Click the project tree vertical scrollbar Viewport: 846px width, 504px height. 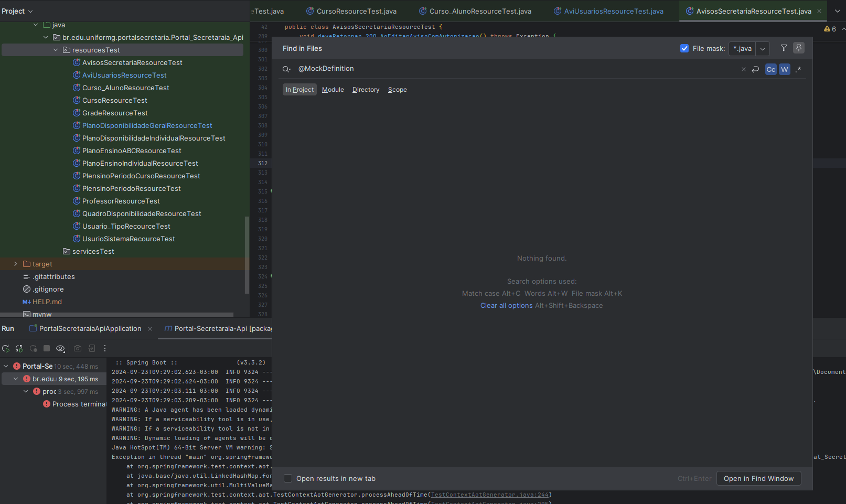pyautogui.click(x=247, y=254)
